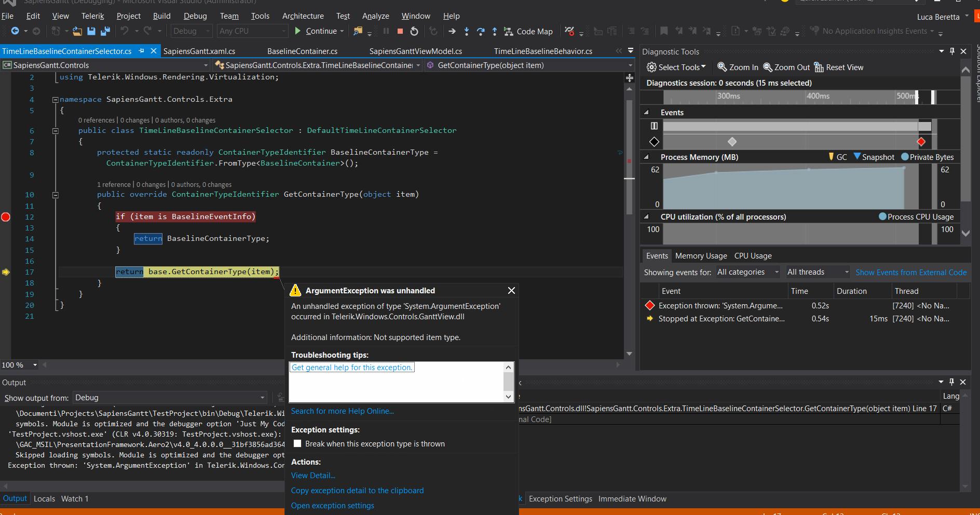Click Reset View in Diagnostic Tools
Viewport: 980px width, 515px height.
coord(838,67)
